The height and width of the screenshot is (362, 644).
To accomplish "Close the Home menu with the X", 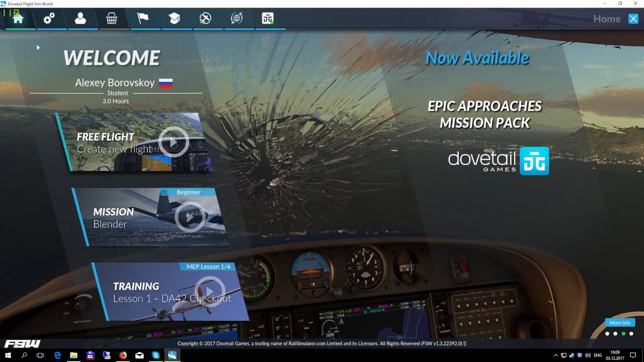I will point(633,19).
